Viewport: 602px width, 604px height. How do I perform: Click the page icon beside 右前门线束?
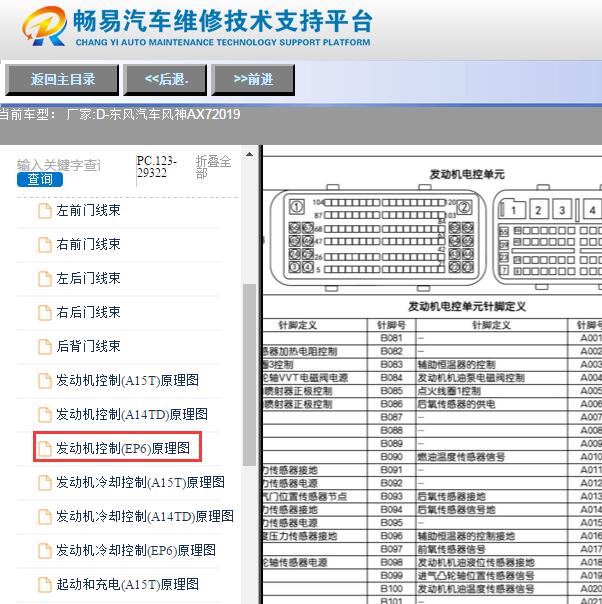pyautogui.click(x=45, y=245)
